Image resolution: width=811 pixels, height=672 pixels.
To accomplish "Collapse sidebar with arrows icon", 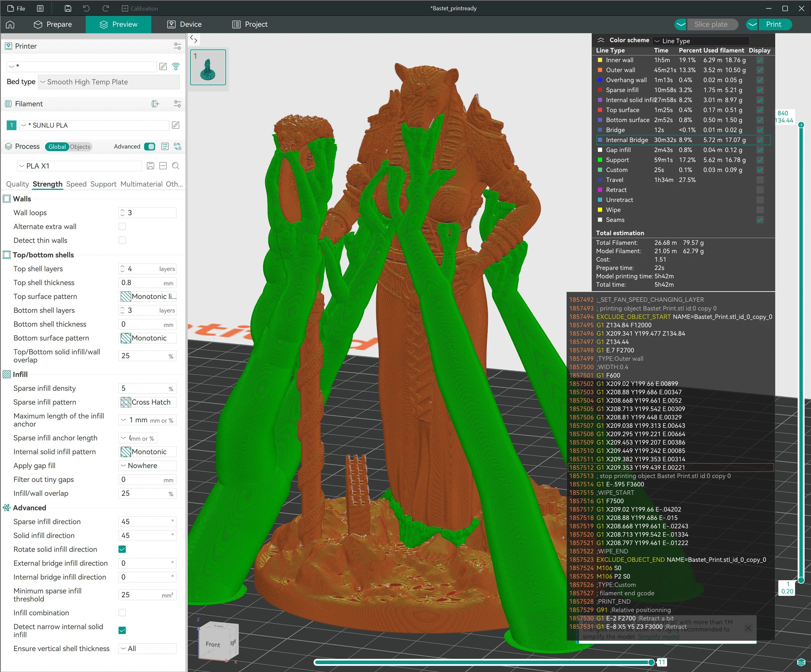I will click(194, 39).
